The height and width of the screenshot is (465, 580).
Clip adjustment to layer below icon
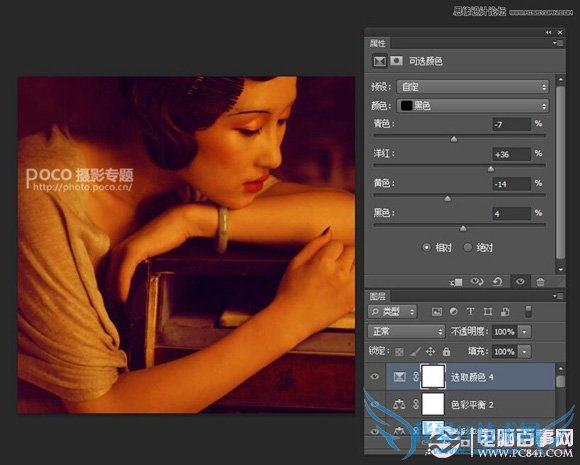coord(456,282)
